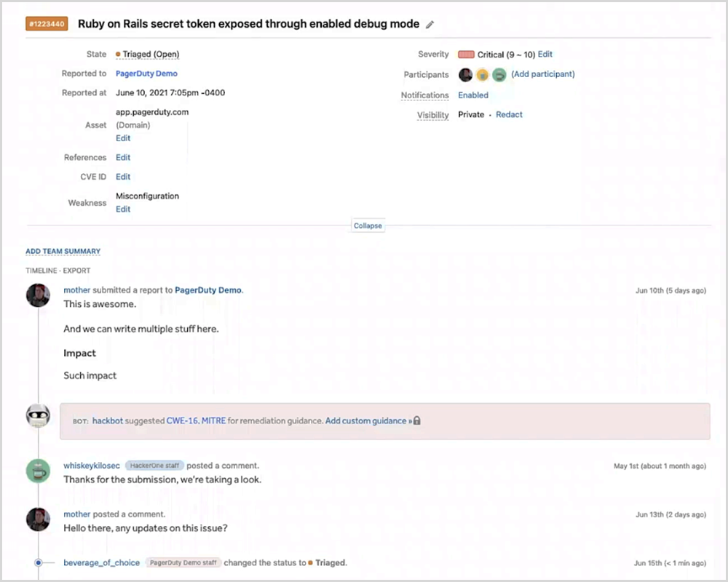Click the pencil icon beside the report title
This screenshot has height=582, width=728.
(430, 25)
